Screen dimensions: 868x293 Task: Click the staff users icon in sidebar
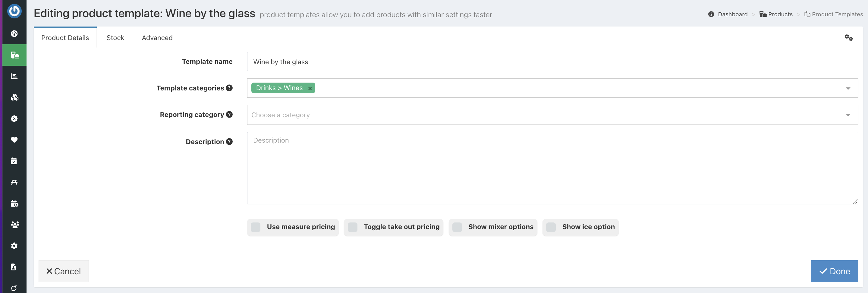[14, 225]
